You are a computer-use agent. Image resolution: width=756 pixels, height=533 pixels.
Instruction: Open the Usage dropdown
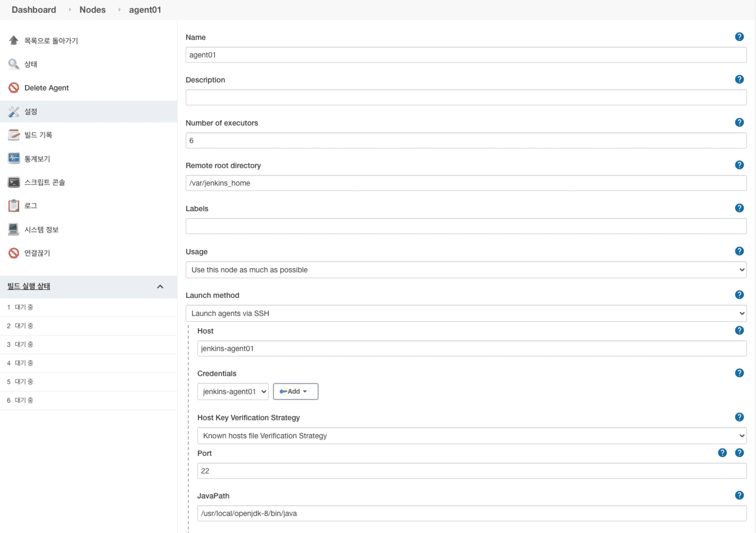(x=466, y=270)
